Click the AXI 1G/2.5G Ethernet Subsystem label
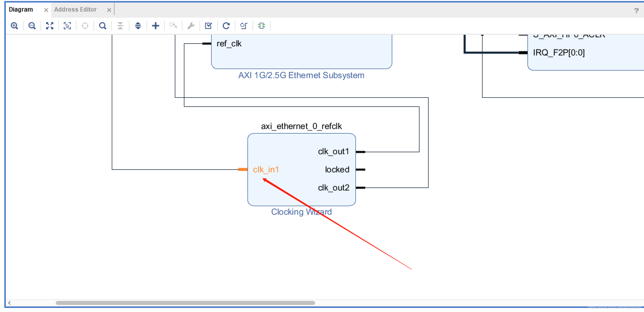Screen dimensions: 644x312 [x=301, y=75]
